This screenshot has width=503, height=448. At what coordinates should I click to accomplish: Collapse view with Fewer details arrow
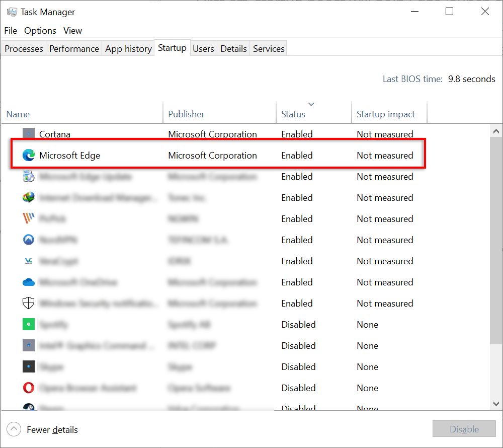point(14,429)
